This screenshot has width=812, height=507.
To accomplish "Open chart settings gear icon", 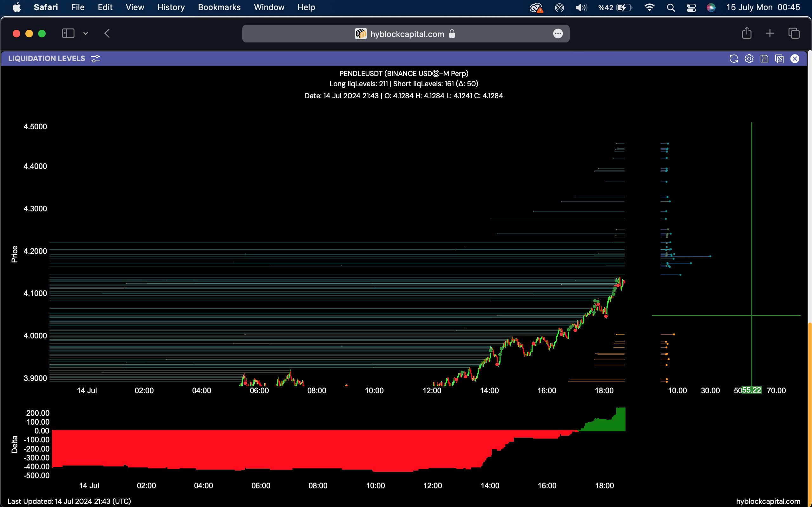I will pyautogui.click(x=749, y=59).
